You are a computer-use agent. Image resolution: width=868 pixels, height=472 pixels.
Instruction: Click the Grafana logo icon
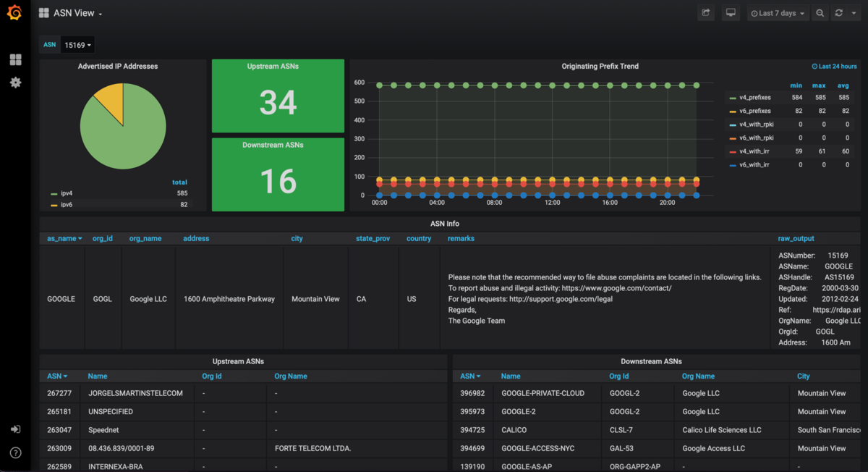tap(14, 13)
